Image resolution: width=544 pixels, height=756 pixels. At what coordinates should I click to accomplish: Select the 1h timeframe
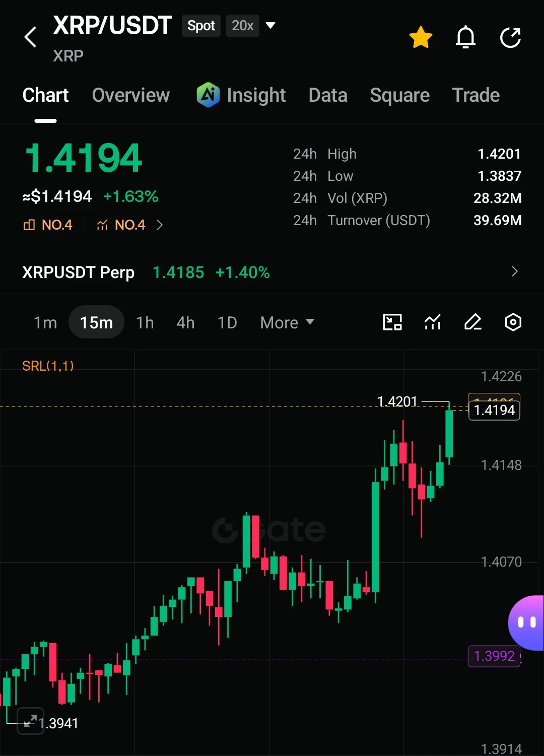tap(145, 322)
